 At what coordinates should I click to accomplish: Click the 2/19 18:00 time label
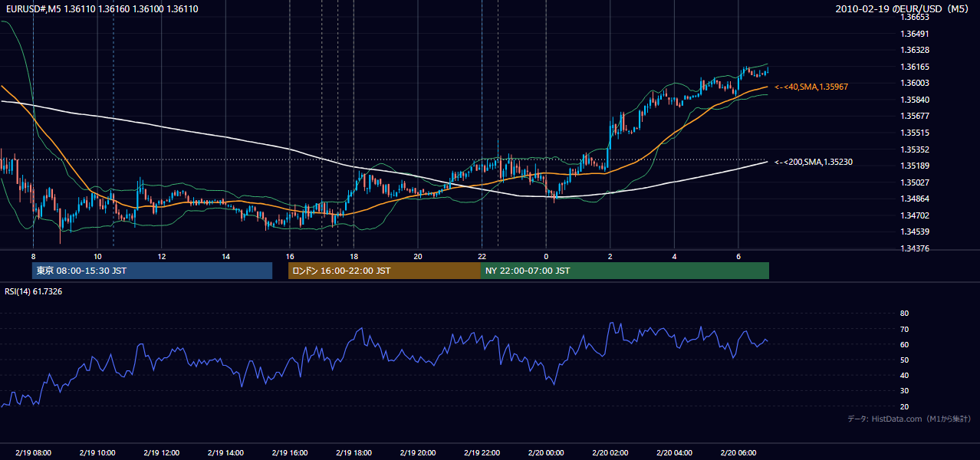(x=354, y=452)
